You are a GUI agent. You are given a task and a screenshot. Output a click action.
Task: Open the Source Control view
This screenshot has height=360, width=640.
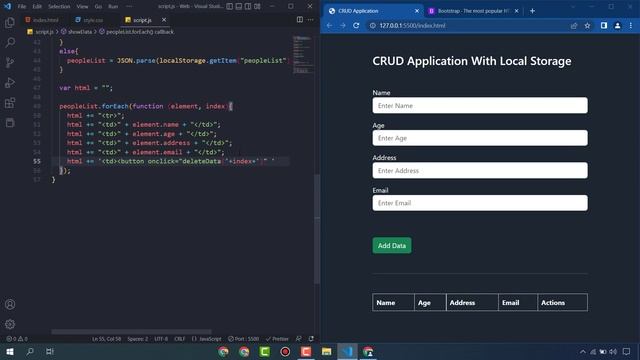tap(10, 62)
